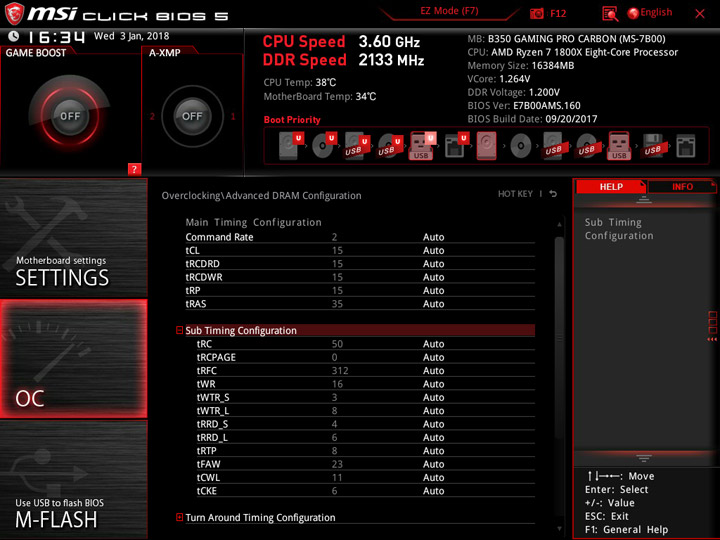
Task: Edit tRRD_L Auto value field
Action: [x=433, y=437]
